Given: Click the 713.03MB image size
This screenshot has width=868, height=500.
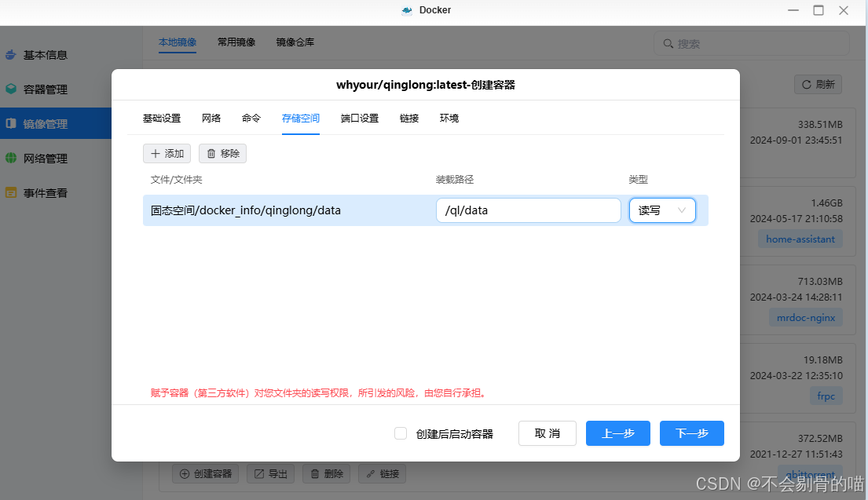Looking at the screenshot, I should [820, 282].
